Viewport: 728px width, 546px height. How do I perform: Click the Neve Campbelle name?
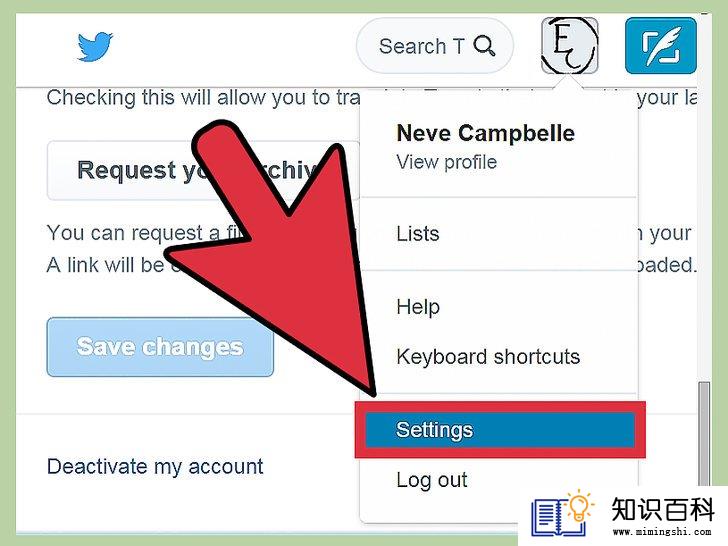click(x=486, y=133)
